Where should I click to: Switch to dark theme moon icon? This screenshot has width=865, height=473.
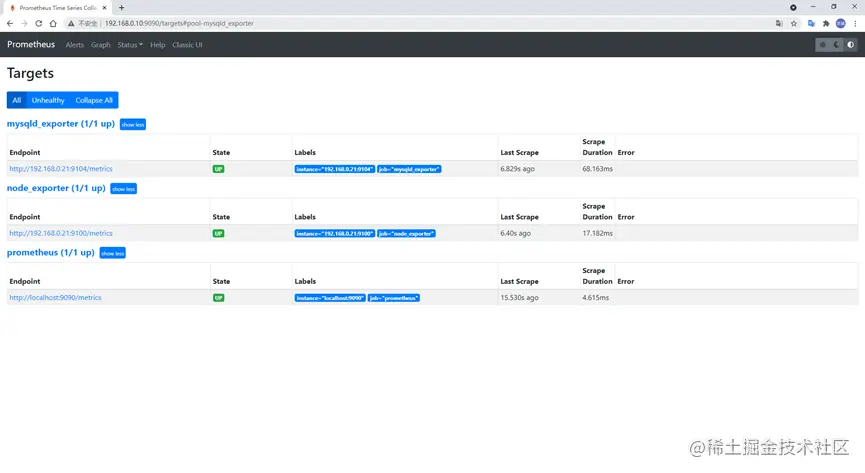836,45
